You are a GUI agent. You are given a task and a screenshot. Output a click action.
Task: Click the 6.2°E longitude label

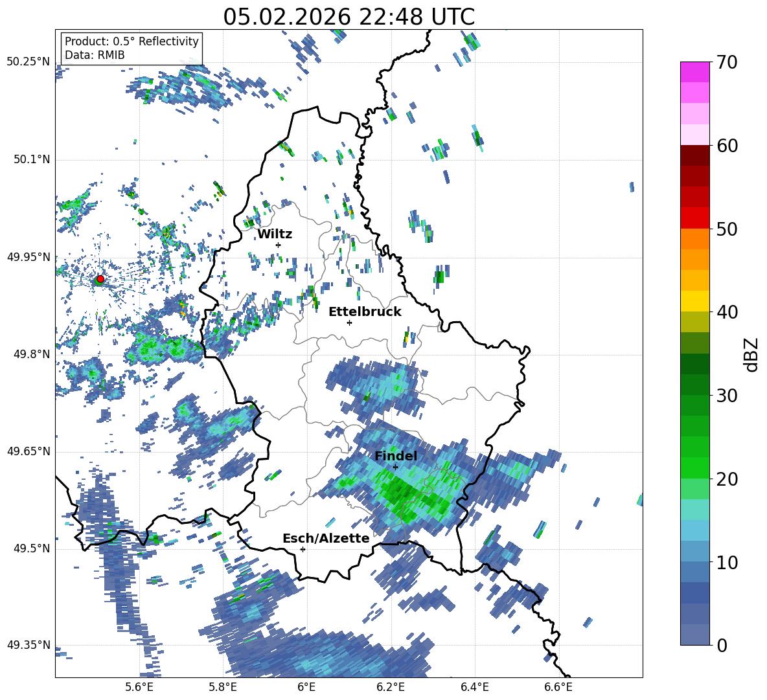tap(391, 687)
